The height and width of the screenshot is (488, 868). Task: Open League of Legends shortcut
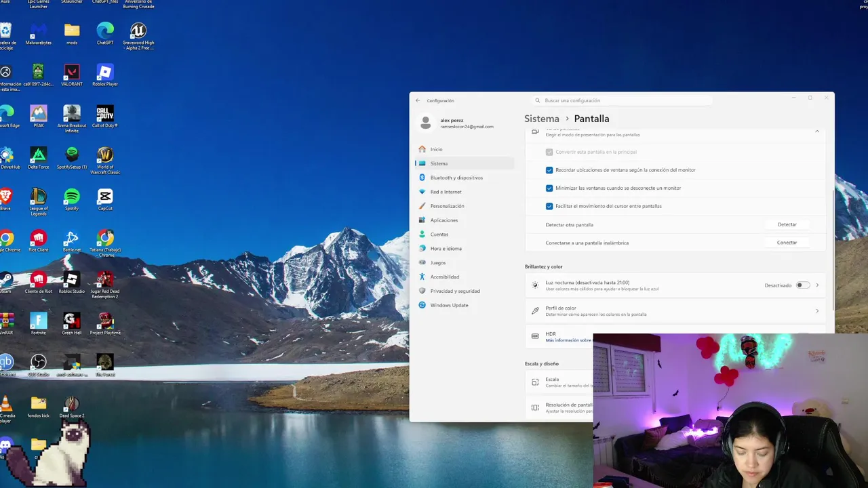[x=39, y=202]
